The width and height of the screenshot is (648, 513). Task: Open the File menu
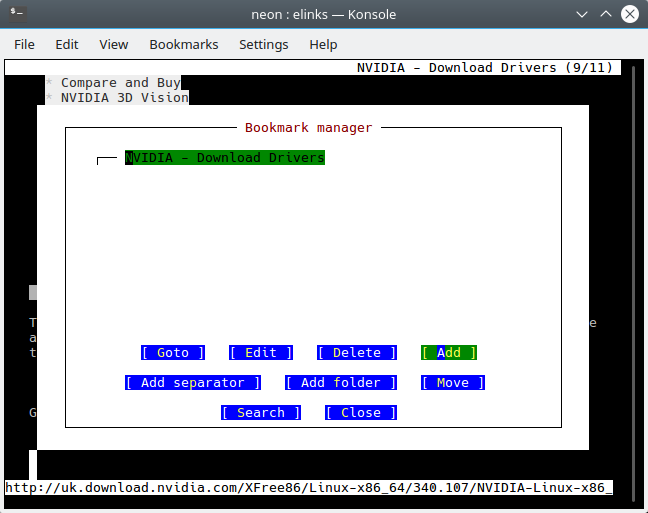tap(24, 44)
